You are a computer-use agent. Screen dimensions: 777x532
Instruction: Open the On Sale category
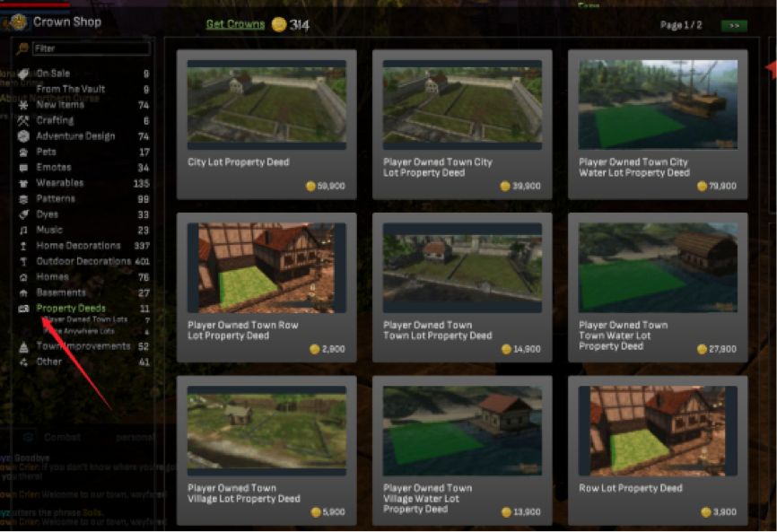pos(53,74)
